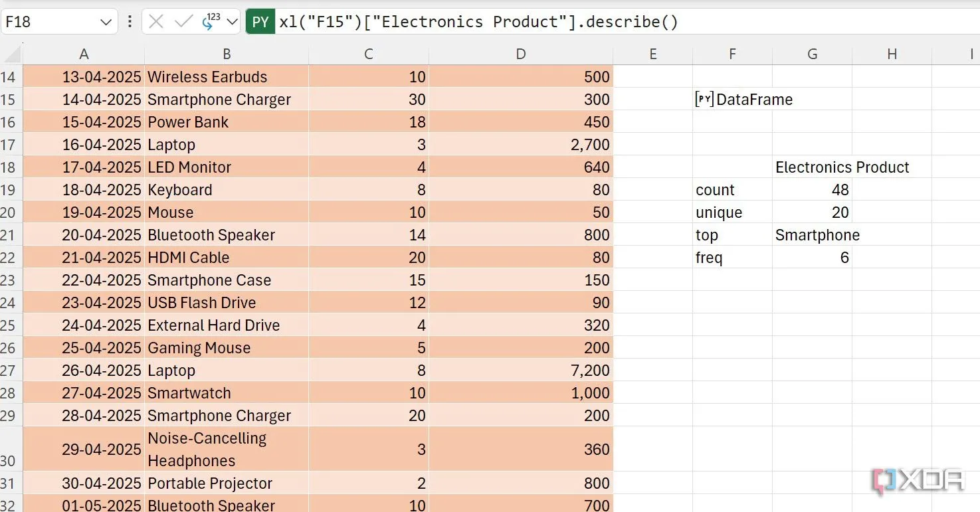Click the quantity 14 in column C
The height and width of the screenshot is (512, 980).
point(369,235)
